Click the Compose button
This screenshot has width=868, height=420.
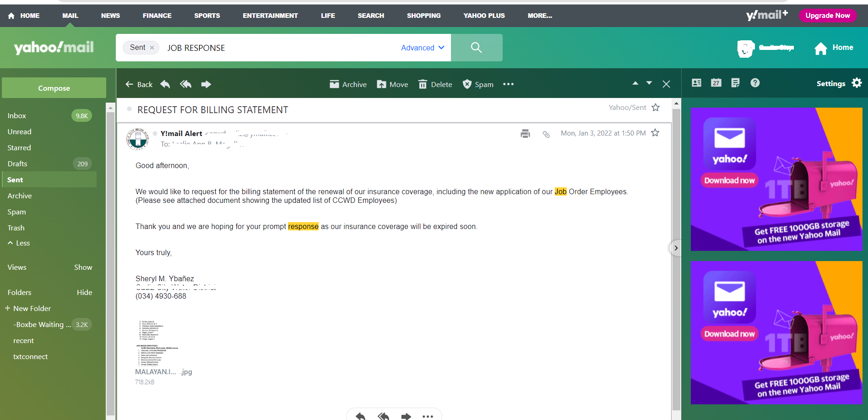[54, 88]
